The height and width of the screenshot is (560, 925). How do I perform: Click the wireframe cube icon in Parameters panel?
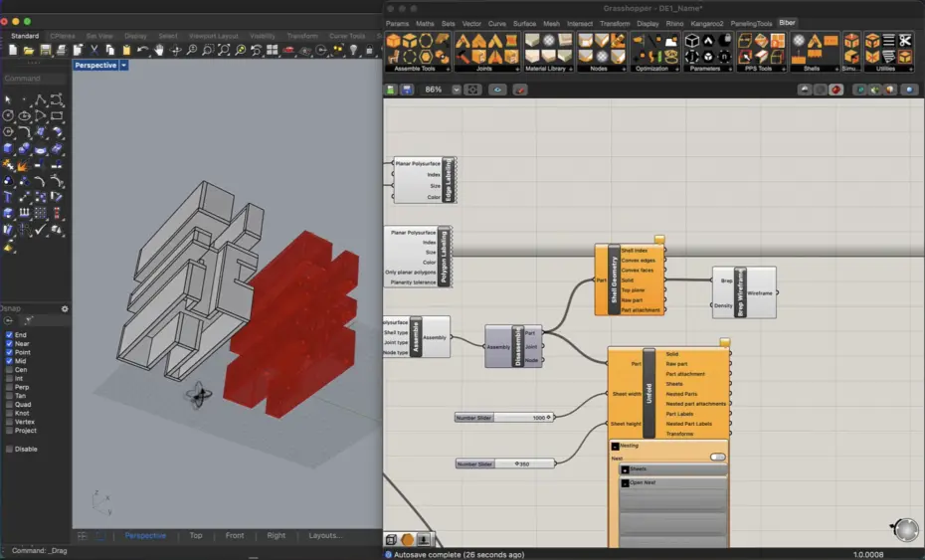pyautogui.click(x=692, y=41)
